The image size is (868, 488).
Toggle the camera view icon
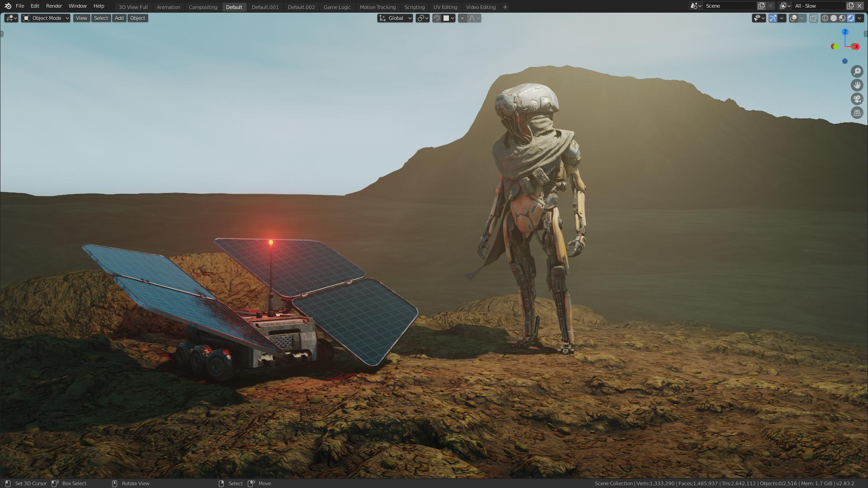click(x=857, y=99)
